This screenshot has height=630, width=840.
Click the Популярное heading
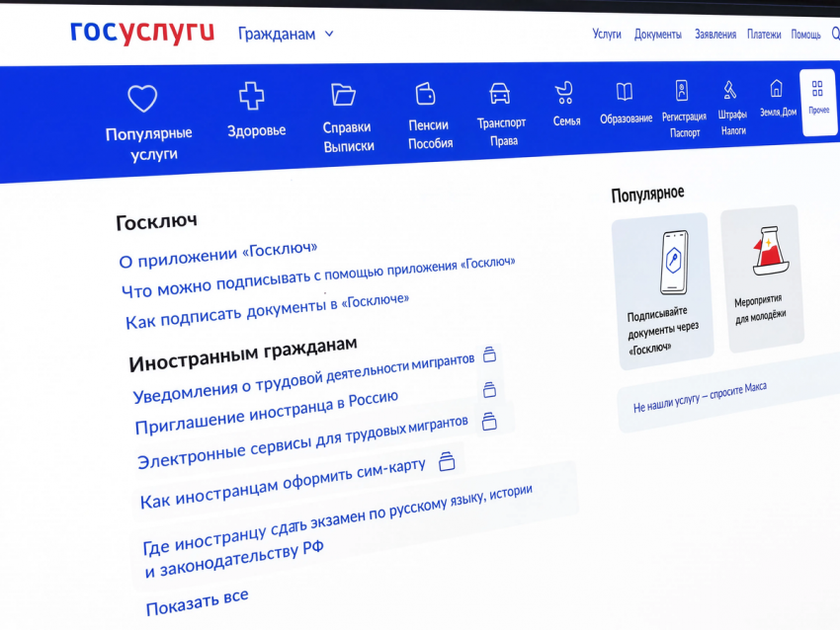pyautogui.click(x=647, y=195)
